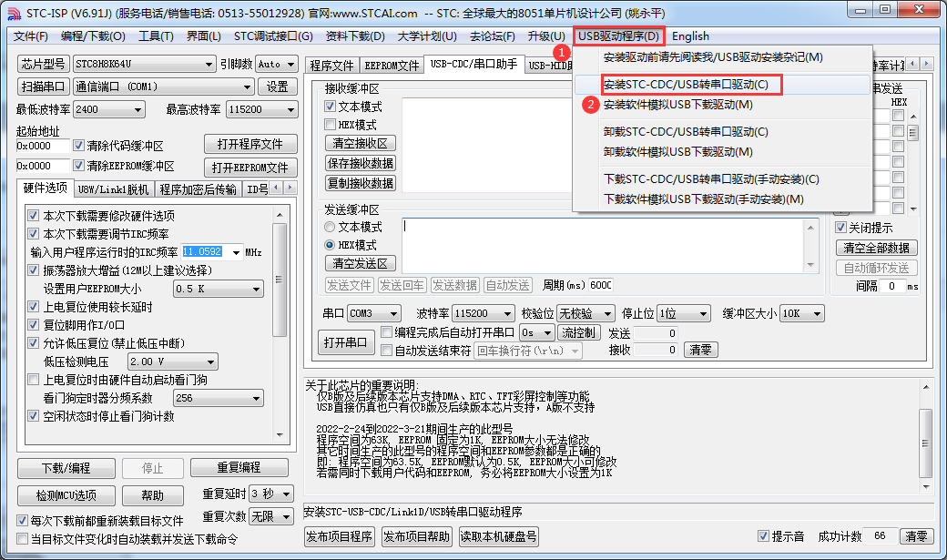
Task: Click 检测MCU选项 button
Action: coord(66,495)
